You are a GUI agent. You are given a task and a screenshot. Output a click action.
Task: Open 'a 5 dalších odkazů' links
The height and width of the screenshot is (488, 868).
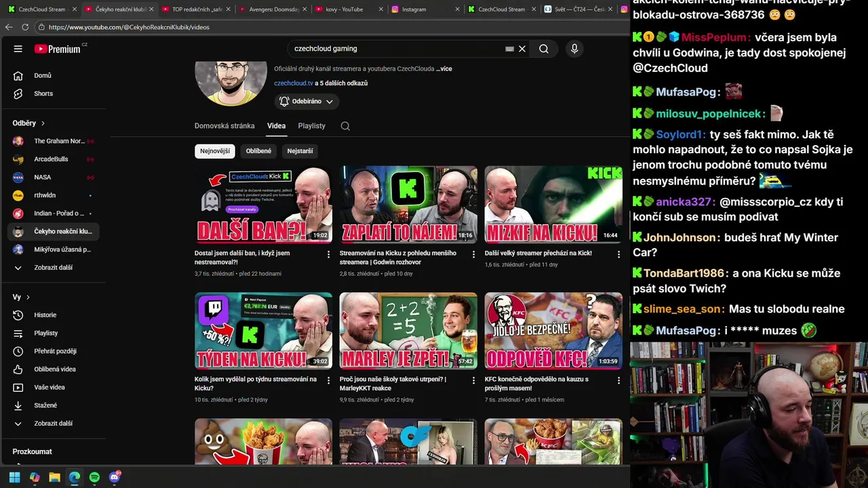point(341,83)
